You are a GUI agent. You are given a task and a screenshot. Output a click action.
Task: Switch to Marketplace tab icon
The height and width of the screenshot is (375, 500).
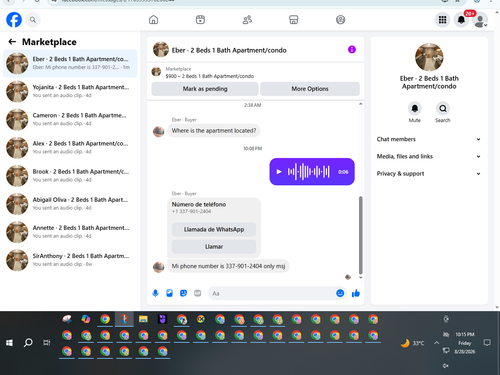[294, 20]
